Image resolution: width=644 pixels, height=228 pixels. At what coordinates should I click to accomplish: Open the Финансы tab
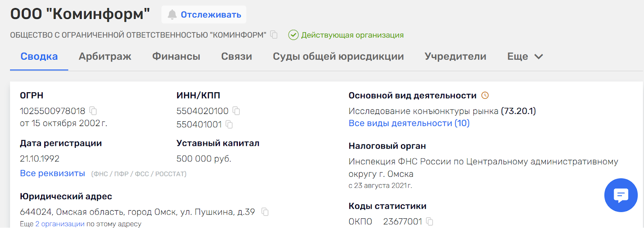tap(176, 56)
